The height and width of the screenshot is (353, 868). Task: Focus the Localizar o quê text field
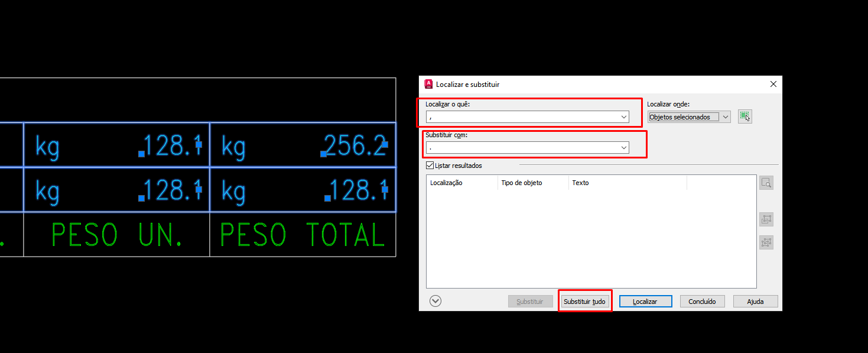pyautogui.click(x=523, y=117)
